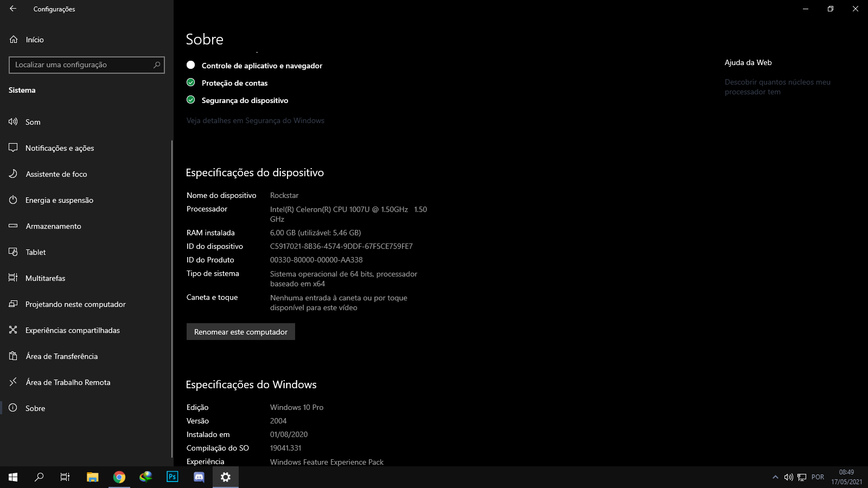This screenshot has height=488, width=868.
Task: Open Notificações e ações settings
Action: point(87,148)
